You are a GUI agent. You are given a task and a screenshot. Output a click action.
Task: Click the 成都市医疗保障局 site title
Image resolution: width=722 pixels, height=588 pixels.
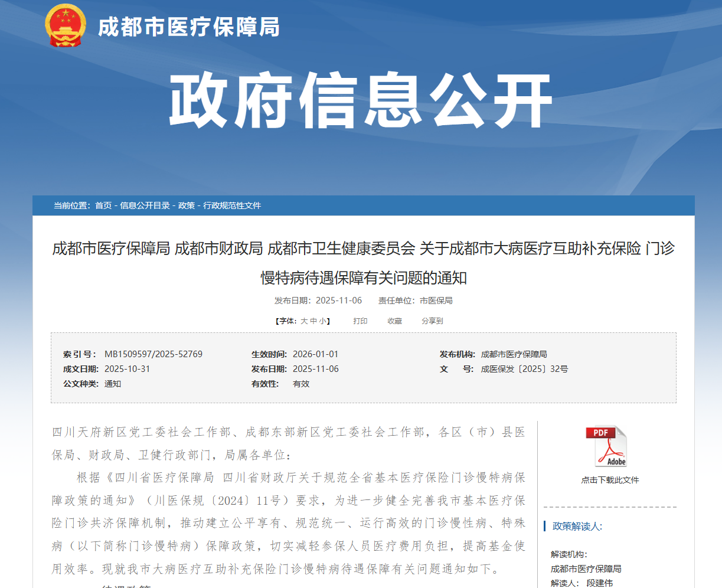[x=188, y=27]
